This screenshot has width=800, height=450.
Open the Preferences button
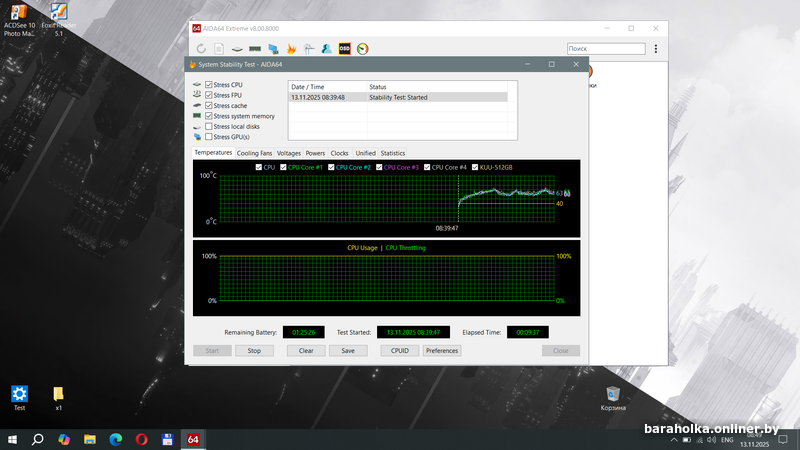click(442, 351)
